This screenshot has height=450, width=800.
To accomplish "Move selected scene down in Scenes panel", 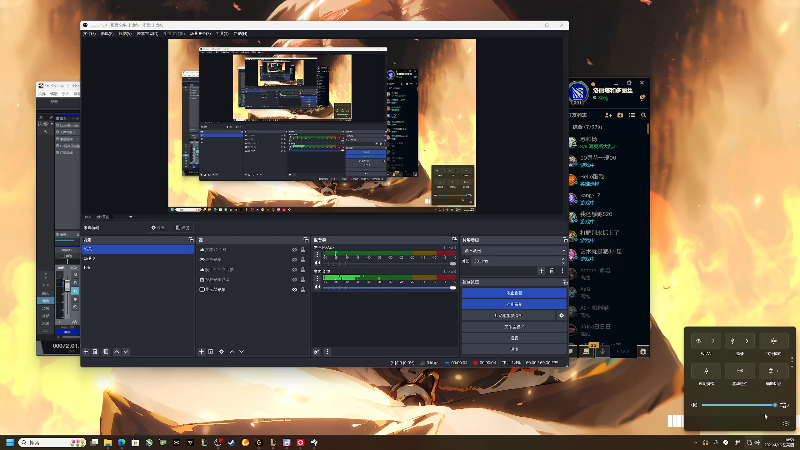I will click(126, 352).
